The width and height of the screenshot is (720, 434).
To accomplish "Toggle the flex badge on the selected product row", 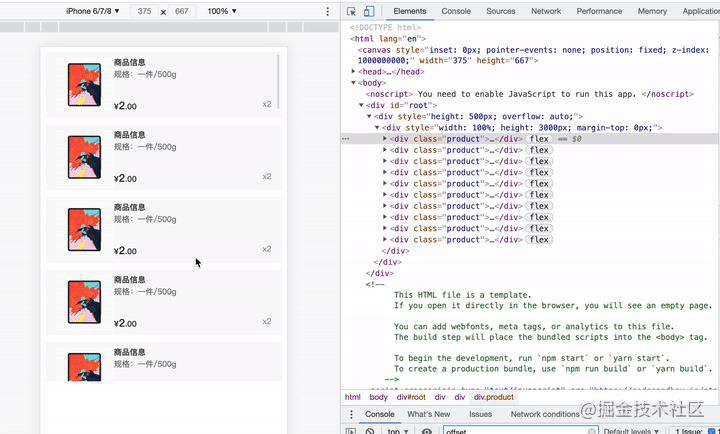I will click(x=539, y=139).
